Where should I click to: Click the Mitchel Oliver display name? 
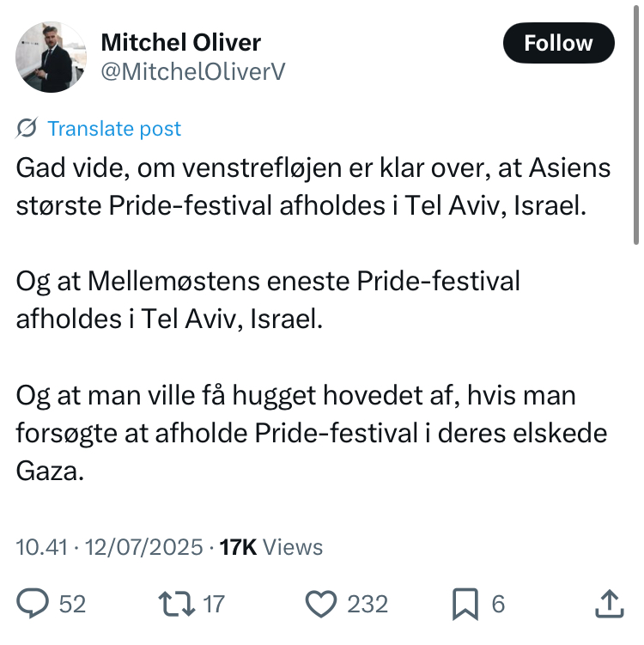point(180,42)
